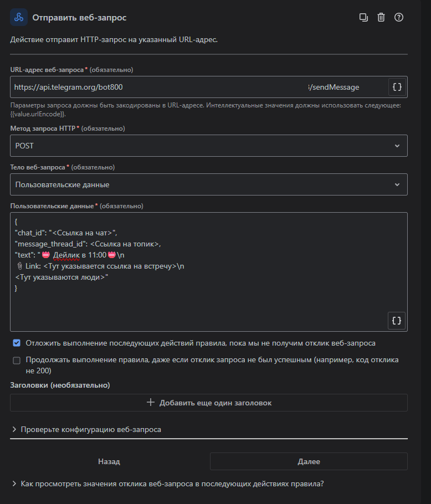Click the 'Отправить веб-запрос' title text
431x504 pixels.
[x=79, y=18]
